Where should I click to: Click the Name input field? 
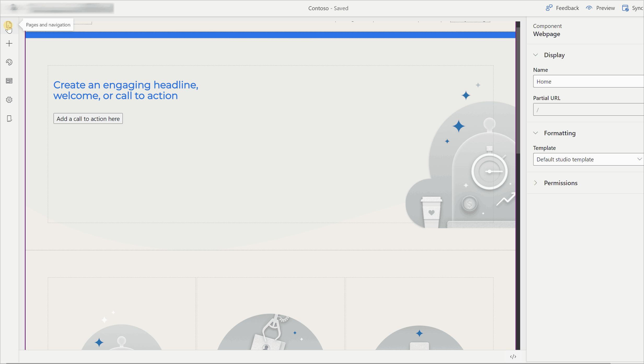588,81
